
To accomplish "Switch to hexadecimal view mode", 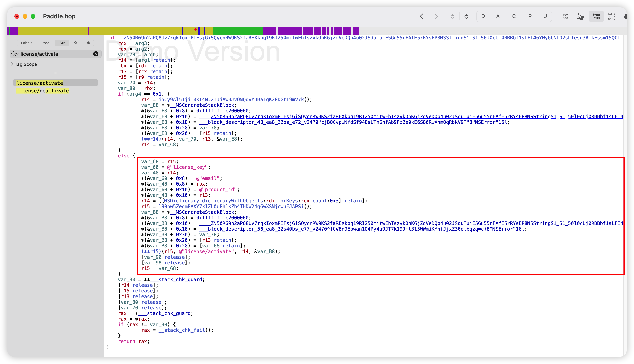I will coord(611,16).
